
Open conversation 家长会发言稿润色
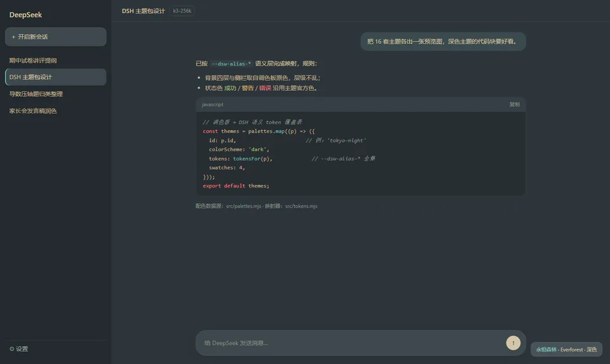(x=56, y=111)
